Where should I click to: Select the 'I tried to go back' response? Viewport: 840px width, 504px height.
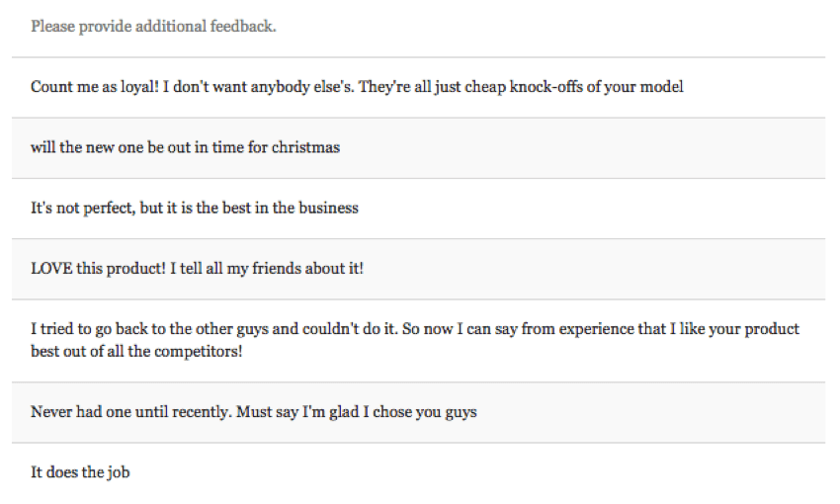tap(415, 339)
